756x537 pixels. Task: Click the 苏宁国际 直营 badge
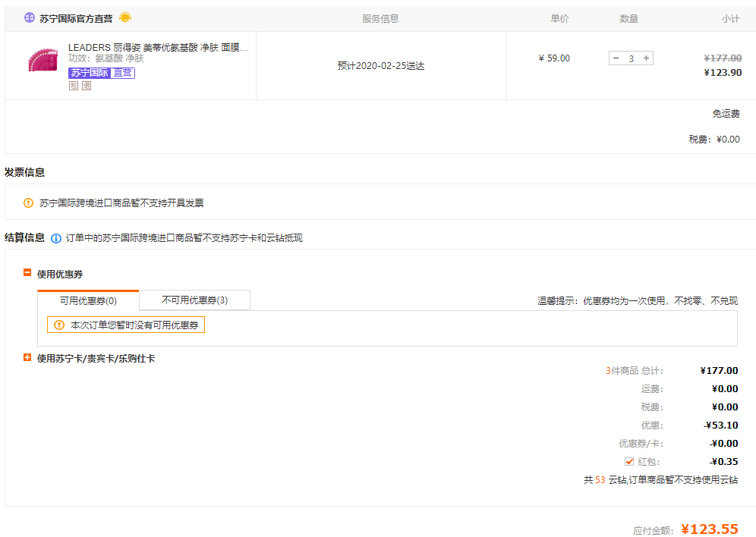point(102,73)
